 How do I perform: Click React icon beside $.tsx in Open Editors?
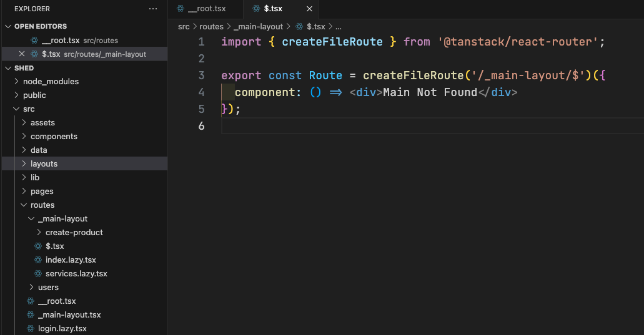34,54
